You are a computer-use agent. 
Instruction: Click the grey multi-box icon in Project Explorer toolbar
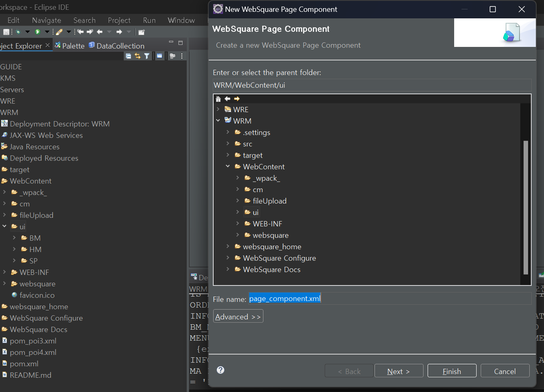pyautogui.click(x=172, y=56)
